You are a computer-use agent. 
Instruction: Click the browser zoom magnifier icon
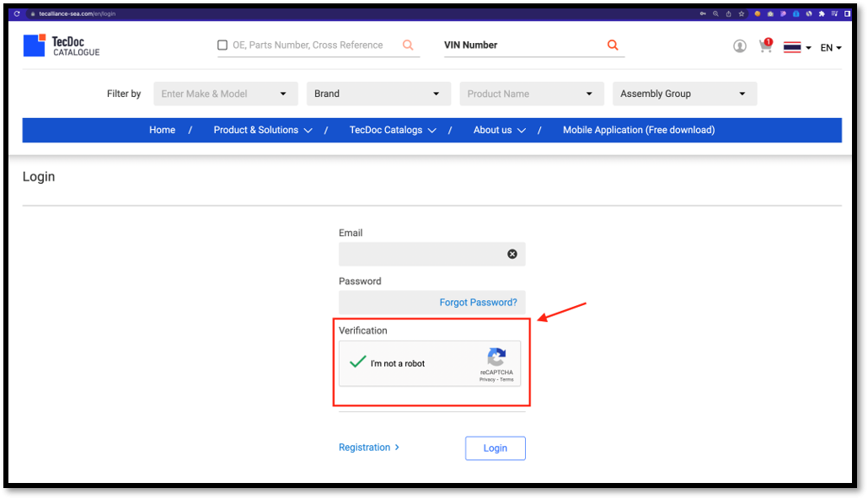tap(715, 13)
